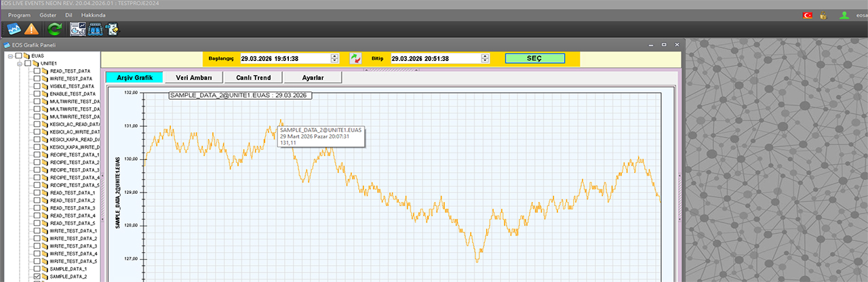
Task: Open the Göster menu
Action: coord(48,14)
